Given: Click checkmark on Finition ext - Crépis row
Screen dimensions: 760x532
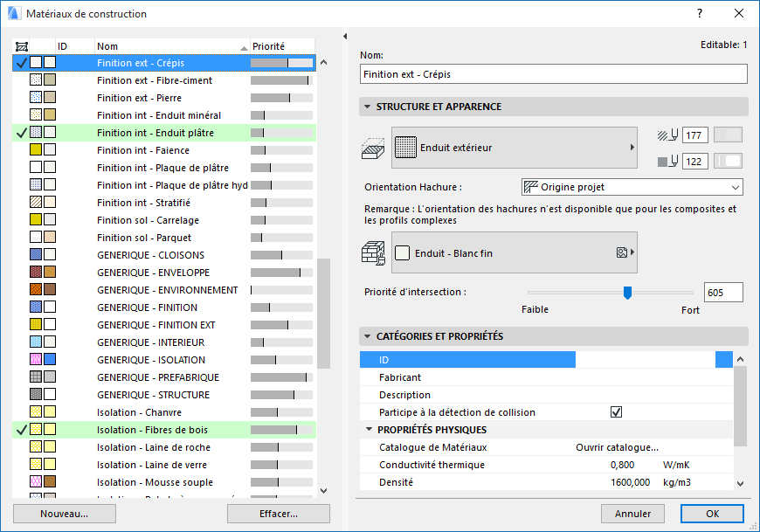Looking at the screenshot, I should point(21,63).
